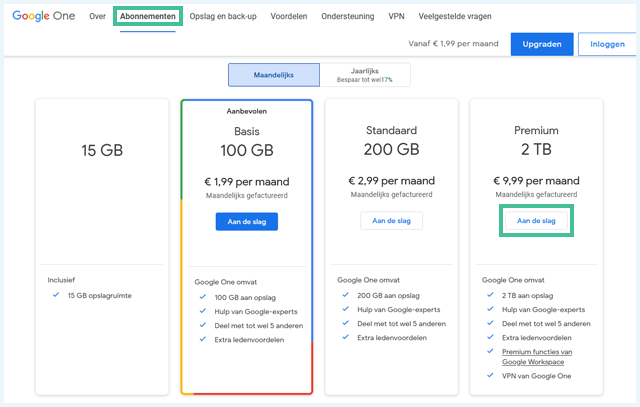This screenshot has width=640, height=407.
Task: Click the Upgraden button
Action: click(x=542, y=44)
